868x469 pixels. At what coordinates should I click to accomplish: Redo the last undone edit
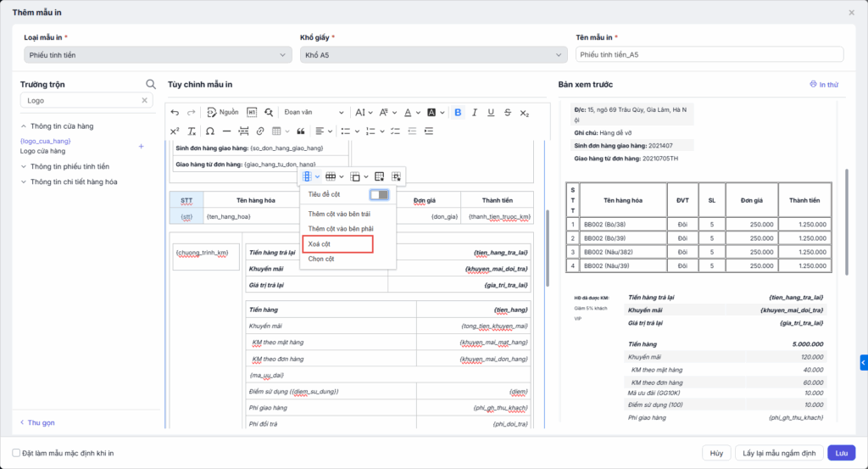click(191, 113)
